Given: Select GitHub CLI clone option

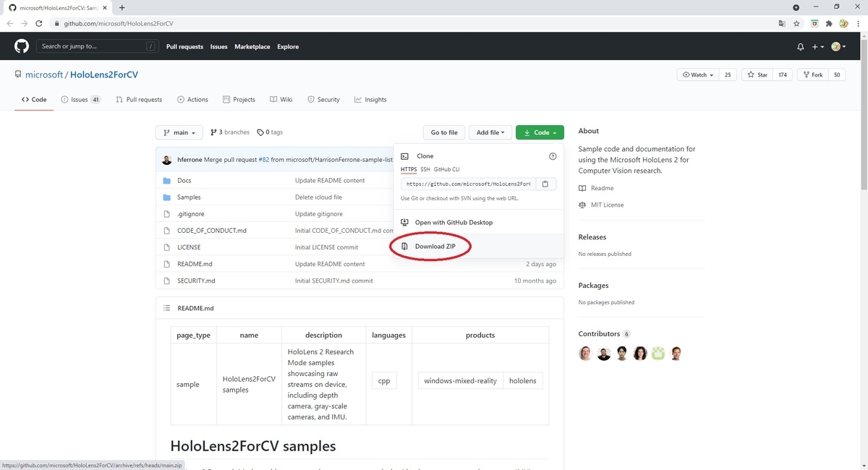Looking at the screenshot, I should click(x=446, y=169).
